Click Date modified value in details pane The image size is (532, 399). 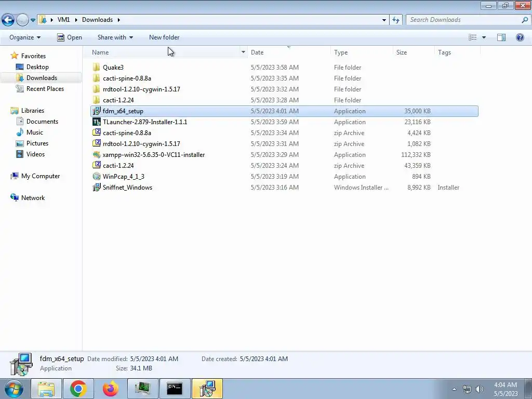click(x=154, y=359)
